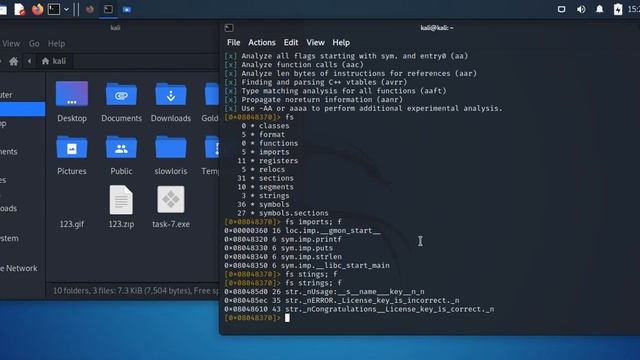
Task: Switch to the blue taskbar window button
Action: point(127,9)
